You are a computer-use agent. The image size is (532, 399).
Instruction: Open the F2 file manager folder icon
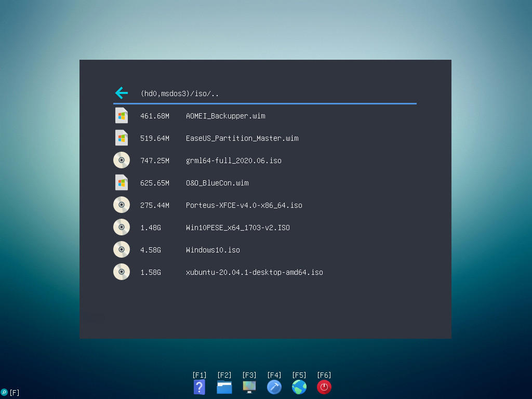pos(224,387)
